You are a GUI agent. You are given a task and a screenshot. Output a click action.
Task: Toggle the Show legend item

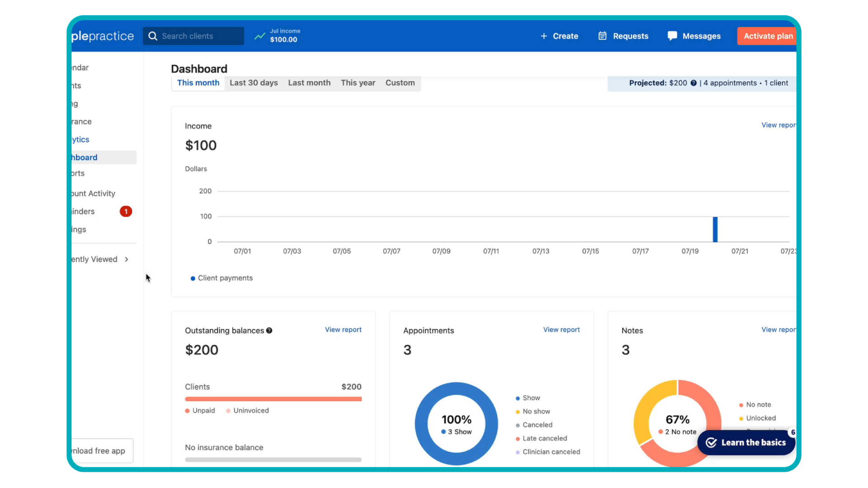tap(528, 398)
